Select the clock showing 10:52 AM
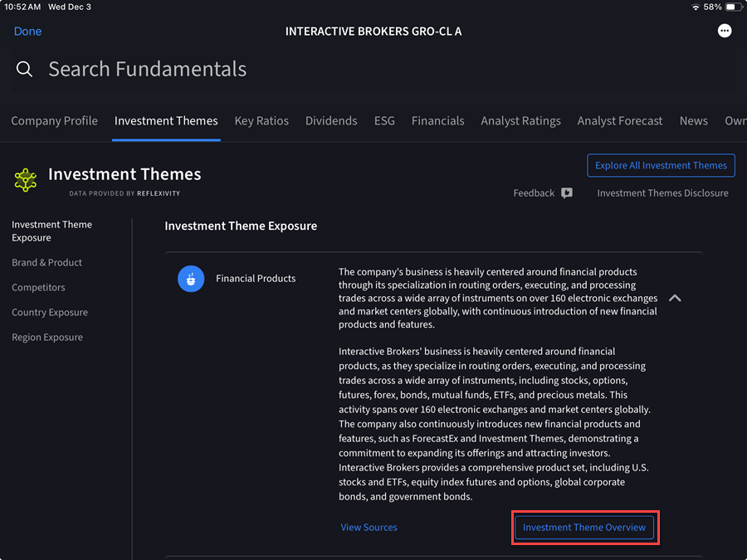Image resolution: width=747 pixels, height=560 pixels. pos(22,6)
